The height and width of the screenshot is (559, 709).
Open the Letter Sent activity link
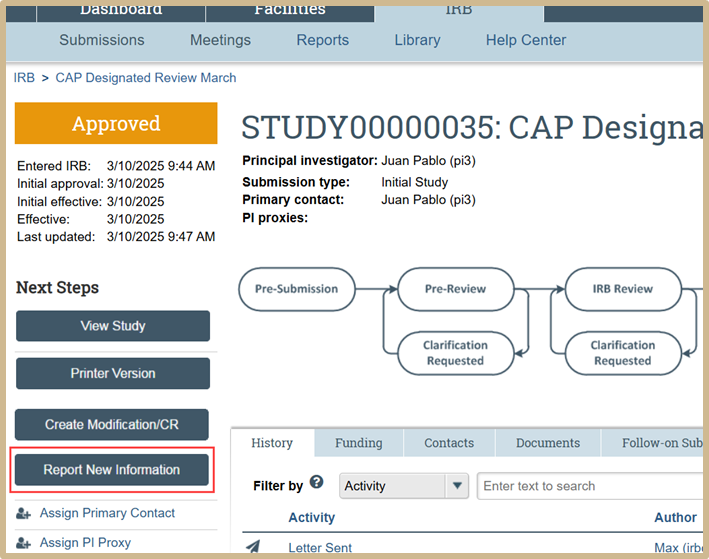(x=320, y=548)
